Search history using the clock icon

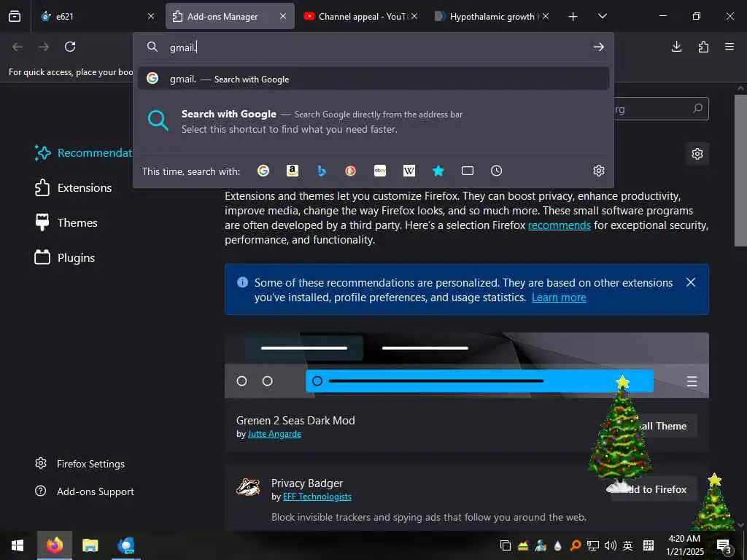[x=496, y=171]
